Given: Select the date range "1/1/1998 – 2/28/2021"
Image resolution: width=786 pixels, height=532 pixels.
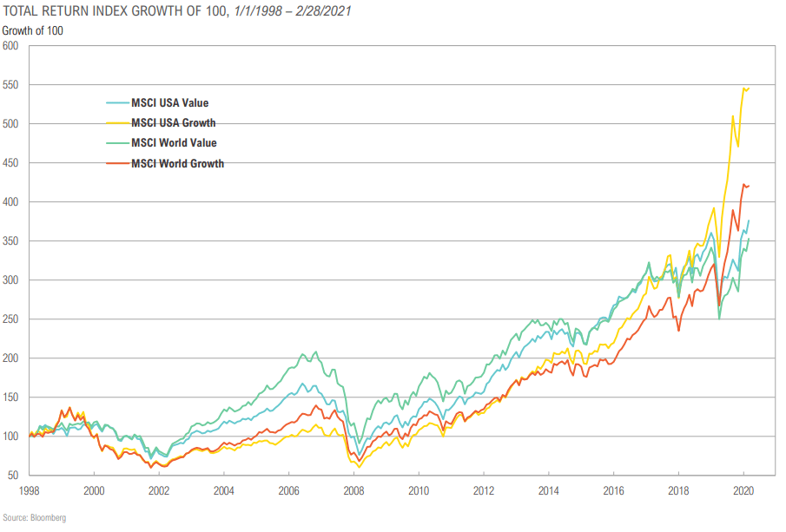Looking at the screenshot, I should tap(293, 10).
